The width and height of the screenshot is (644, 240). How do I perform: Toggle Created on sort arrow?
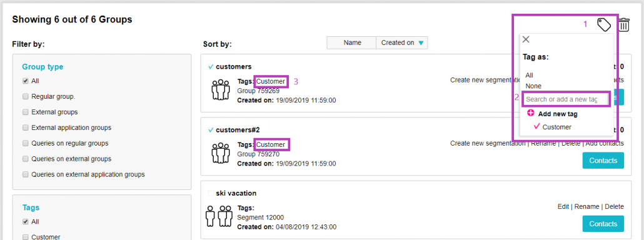tap(421, 43)
